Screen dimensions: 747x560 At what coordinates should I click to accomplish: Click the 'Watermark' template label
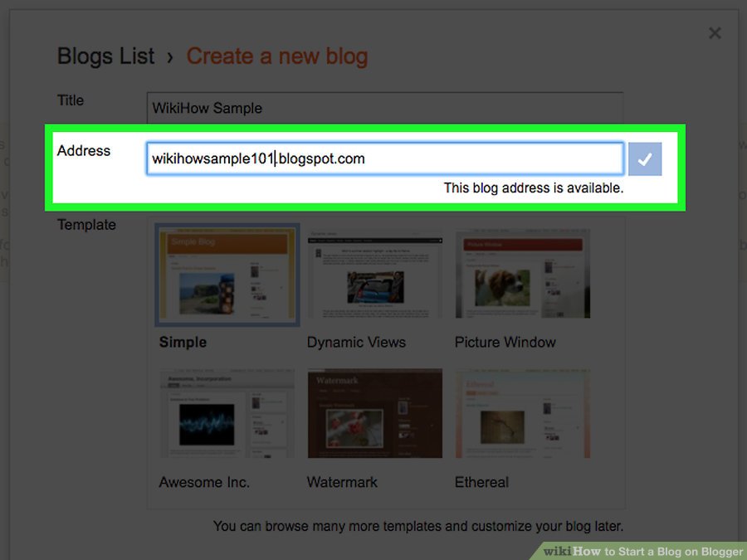[342, 482]
